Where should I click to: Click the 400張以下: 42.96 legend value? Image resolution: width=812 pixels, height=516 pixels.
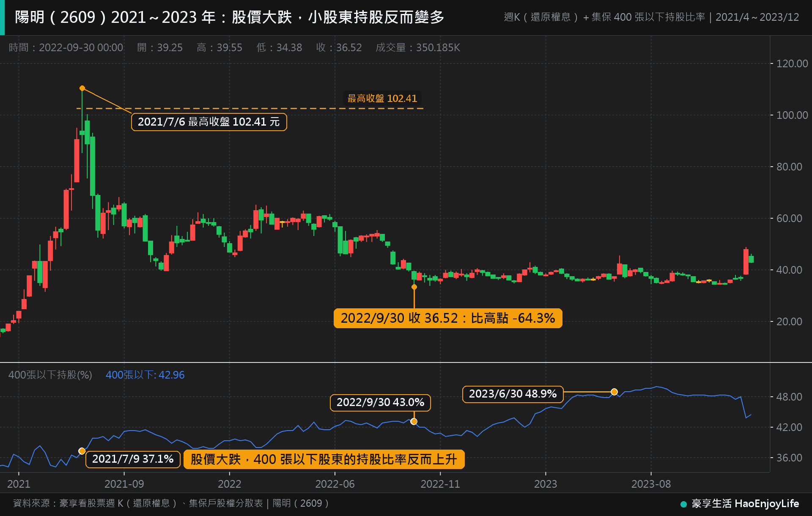tap(145, 375)
